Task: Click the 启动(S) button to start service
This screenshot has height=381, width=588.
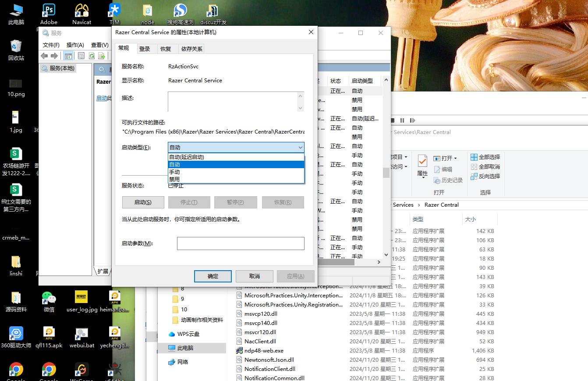Action: (143, 202)
